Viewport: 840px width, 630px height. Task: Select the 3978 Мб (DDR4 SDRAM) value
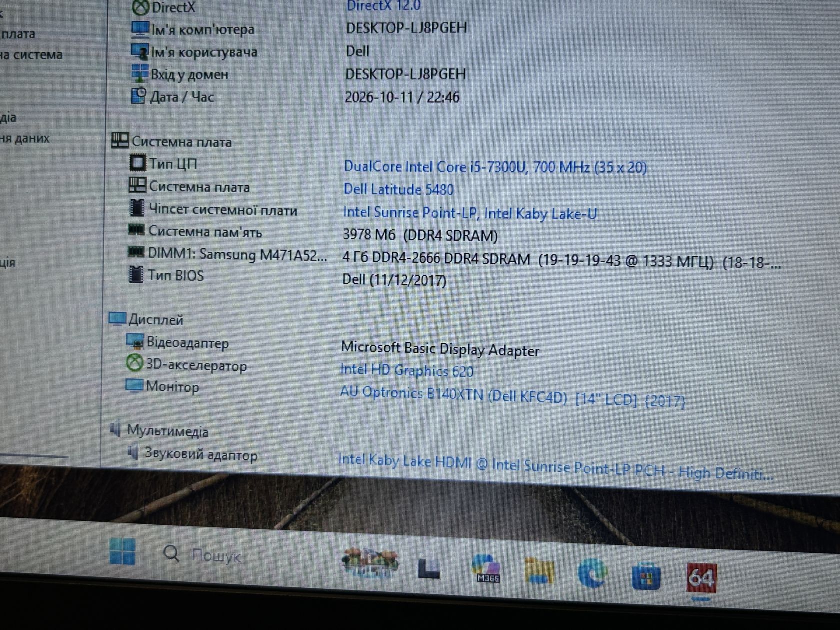[x=420, y=235]
